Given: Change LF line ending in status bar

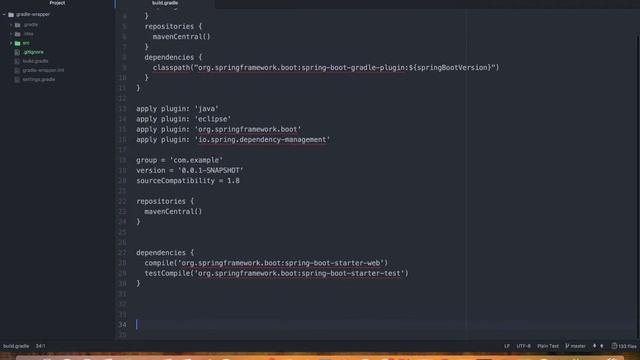Looking at the screenshot, I should (507, 346).
